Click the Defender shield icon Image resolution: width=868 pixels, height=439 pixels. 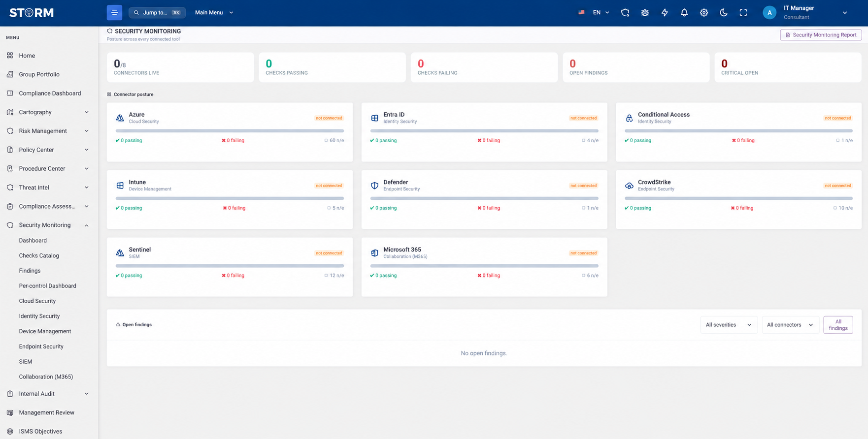[x=374, y=186]
